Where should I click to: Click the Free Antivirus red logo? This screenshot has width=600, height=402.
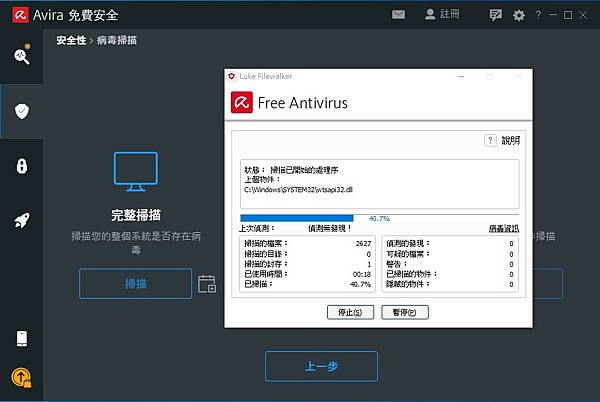242,103
